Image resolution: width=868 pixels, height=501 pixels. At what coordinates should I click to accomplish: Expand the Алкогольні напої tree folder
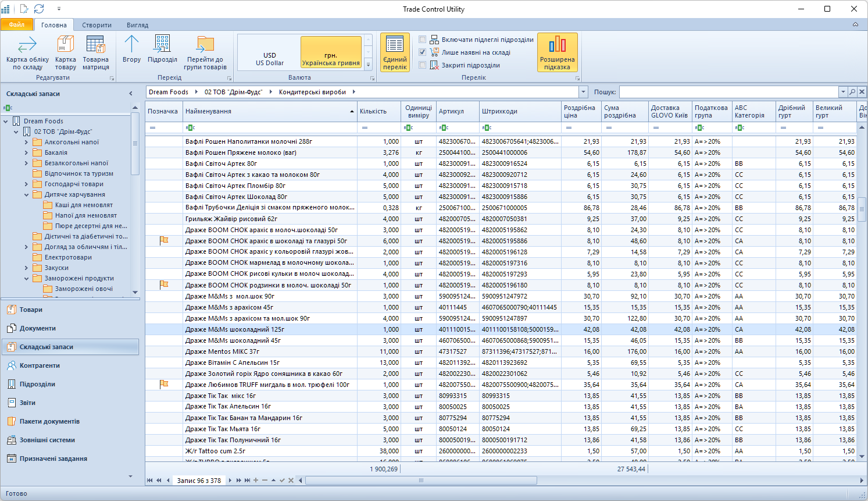26,142
